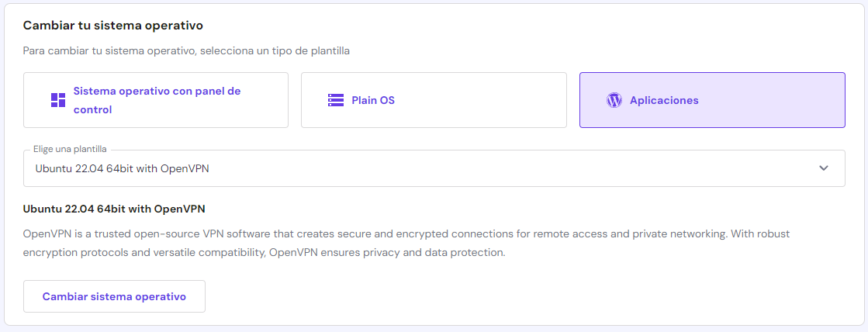Image resolution: width=868 pixels, height=332 pixels.
Task: Click the selected value 'Ubuntu 22.04 64bit with OpenVPN'
Action: 122,168
